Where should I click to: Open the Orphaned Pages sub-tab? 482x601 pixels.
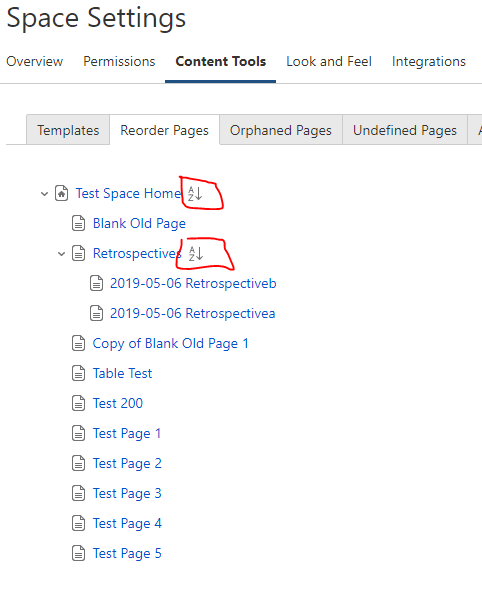click(281, 130)
